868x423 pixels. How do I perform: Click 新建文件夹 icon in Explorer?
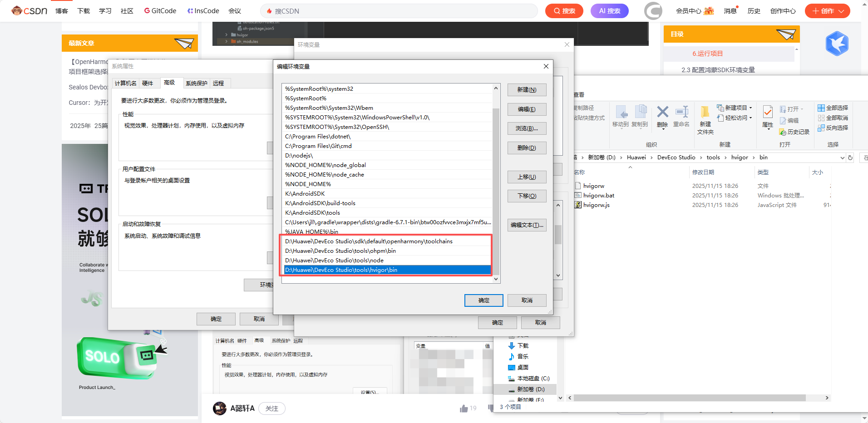tap(705, 120)
